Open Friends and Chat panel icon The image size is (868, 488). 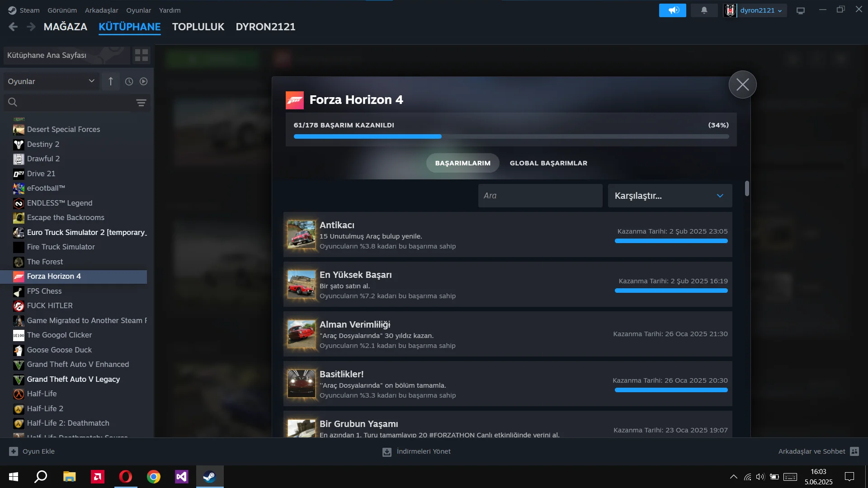click(854, 451)
